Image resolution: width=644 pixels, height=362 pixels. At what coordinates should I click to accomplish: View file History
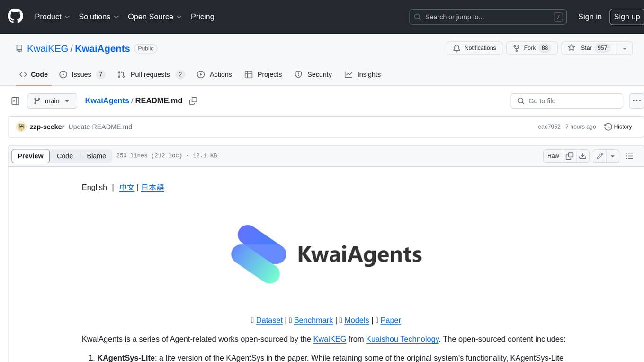click(618, 127)
